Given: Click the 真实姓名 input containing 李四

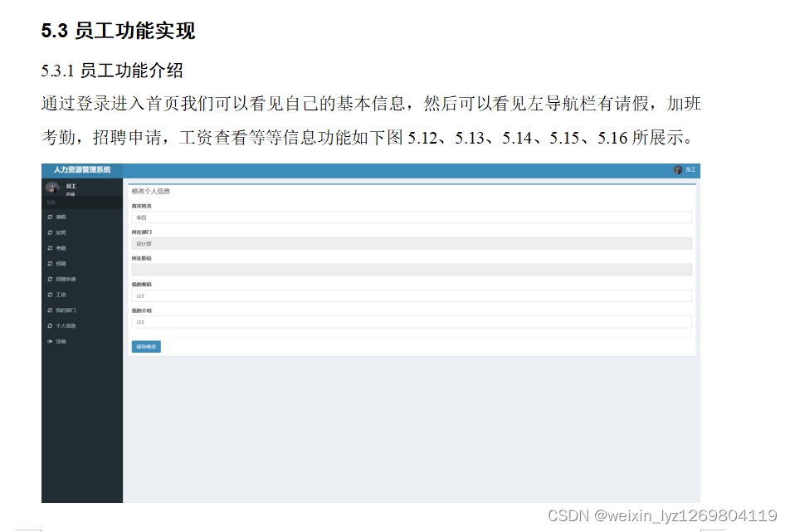Looking at the screenshot, I should pos(412,217).
